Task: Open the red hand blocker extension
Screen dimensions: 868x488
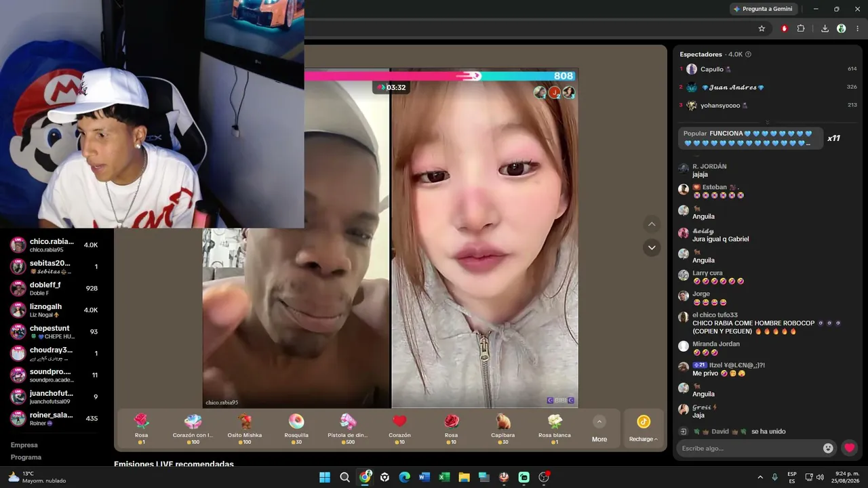Action: (x=785, y=28)
